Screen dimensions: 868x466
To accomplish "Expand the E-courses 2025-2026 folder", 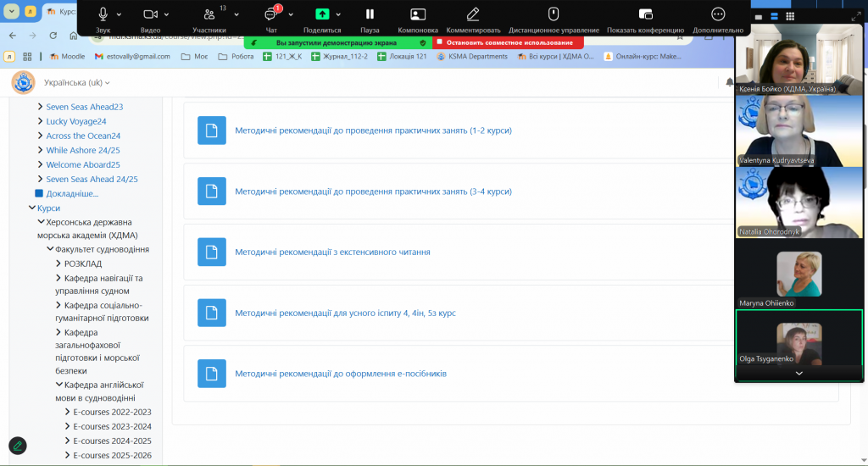I will pos(68,455).
